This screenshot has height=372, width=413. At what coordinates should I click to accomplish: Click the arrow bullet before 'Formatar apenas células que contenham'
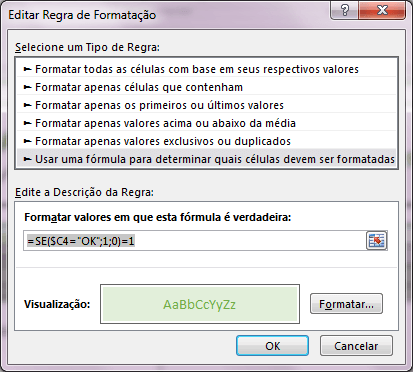pos(27,87)
